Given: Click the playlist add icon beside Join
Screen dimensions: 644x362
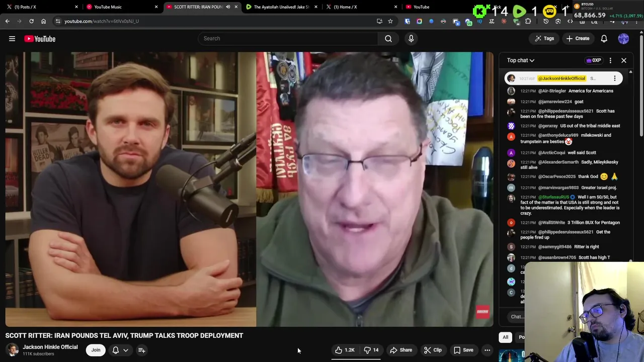Looking at the screenshot, I should click(141, 350).
